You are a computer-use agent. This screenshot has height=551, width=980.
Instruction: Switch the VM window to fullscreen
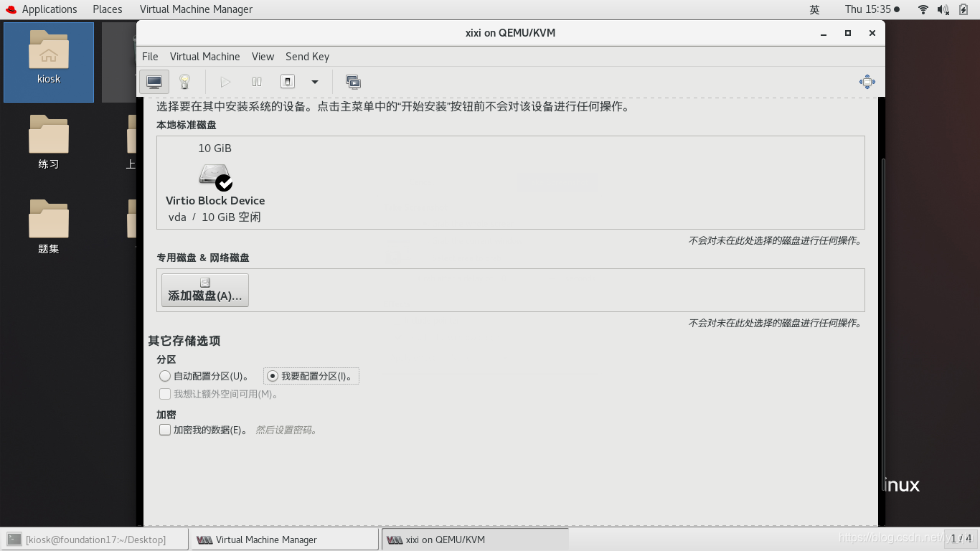867,82
